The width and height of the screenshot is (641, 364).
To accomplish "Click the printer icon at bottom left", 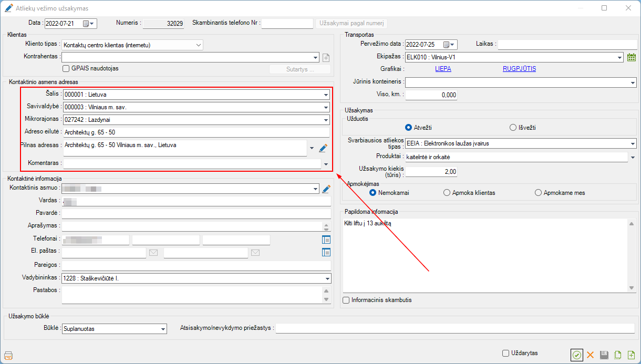I will pos(8,355).
